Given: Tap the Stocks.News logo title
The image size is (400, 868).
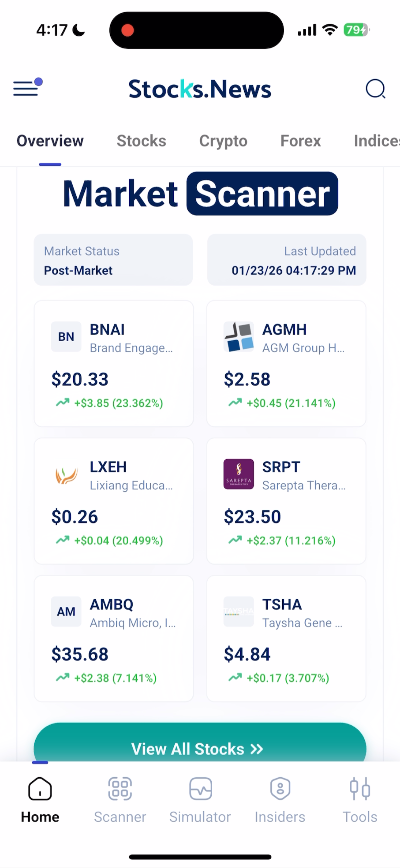Looking at the screenshot, I should (x=199, y=89).
